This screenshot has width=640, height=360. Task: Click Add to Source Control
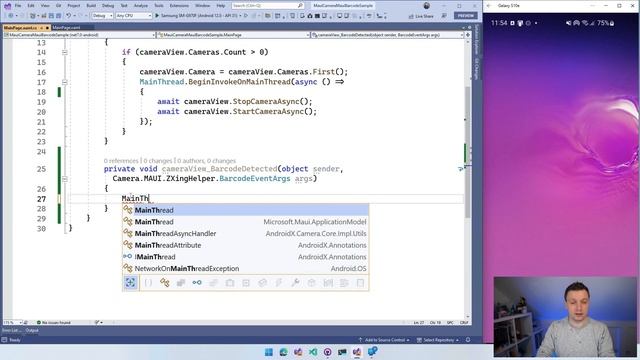383,340
